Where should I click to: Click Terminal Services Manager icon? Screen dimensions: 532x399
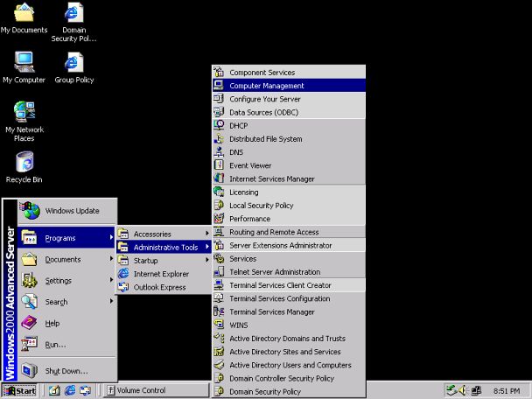219,311
